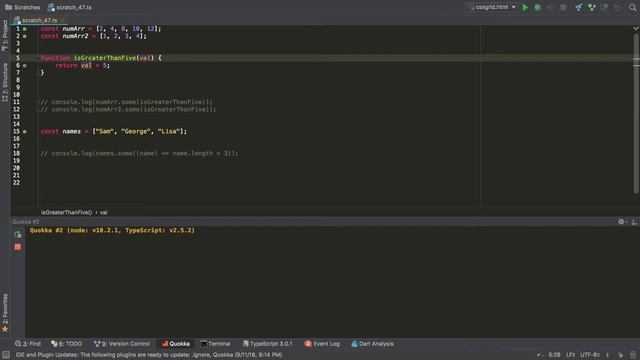Open the Terminal tool window
Image resolution: width=640 pixels, height=360 pixels.
click(216, 344)
